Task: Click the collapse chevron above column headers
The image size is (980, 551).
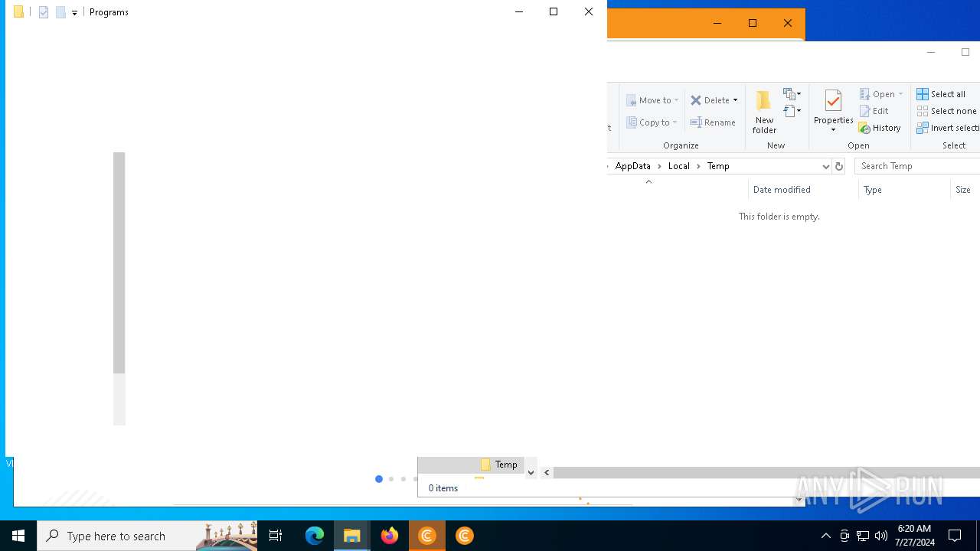Action: pos(648,181)
